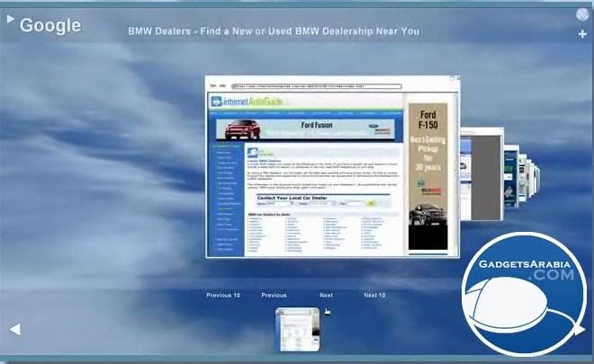Click the sphere icon in top-right corner
594x364 pixels.
click(x=582, y=14)
